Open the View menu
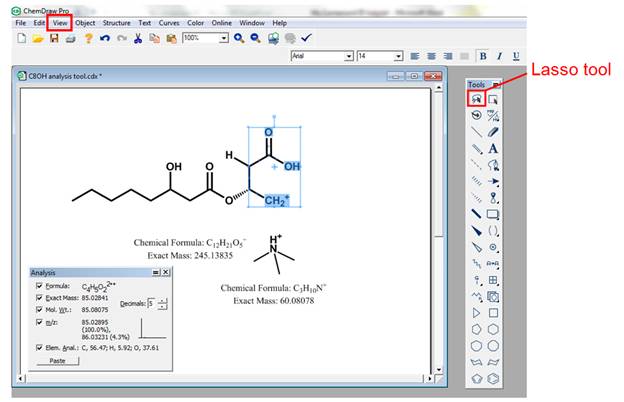Viewport: 624px width, 402px height. coord(60,23)
